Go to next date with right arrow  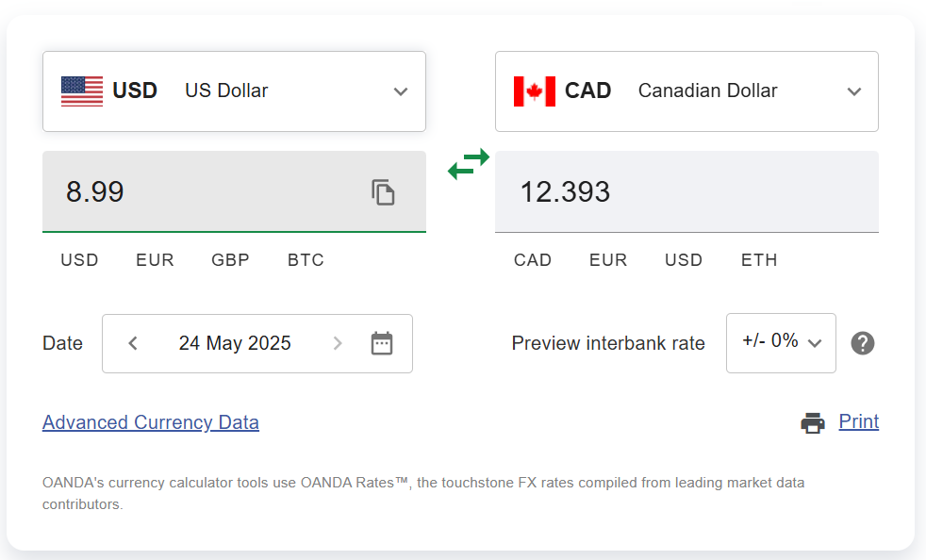[x=338, y=343]
